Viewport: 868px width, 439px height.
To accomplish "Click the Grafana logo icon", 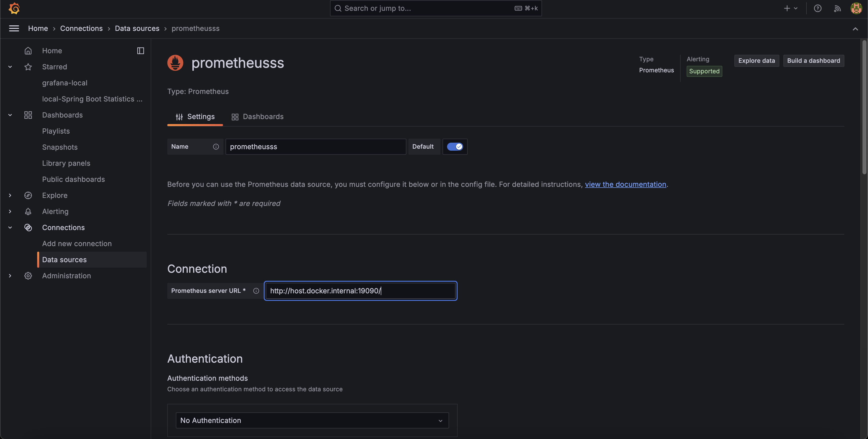I will pyautogui.click(x=14, y=9).
